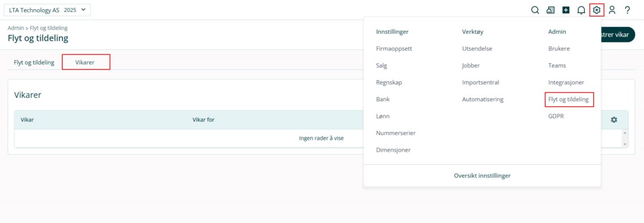Viewport: 644px width, 223px height.
Task: Click the plus quick-create icon
Action: [x=566, y=10]
